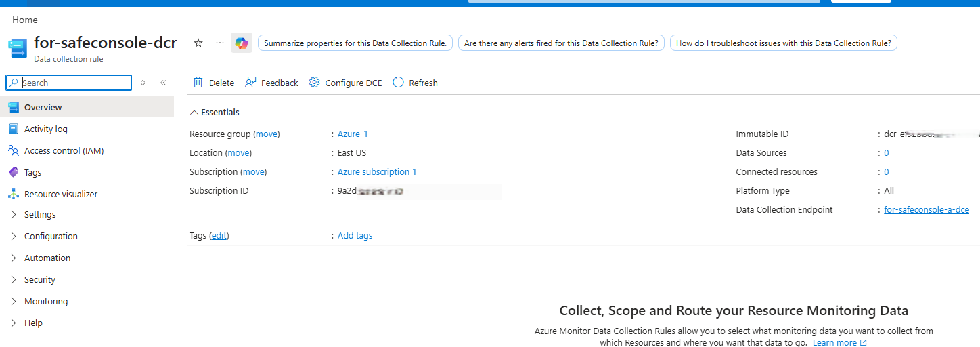Click the Collect, Scope and Route heading
The image size is (980, 347).
click(x=734, y=310)
